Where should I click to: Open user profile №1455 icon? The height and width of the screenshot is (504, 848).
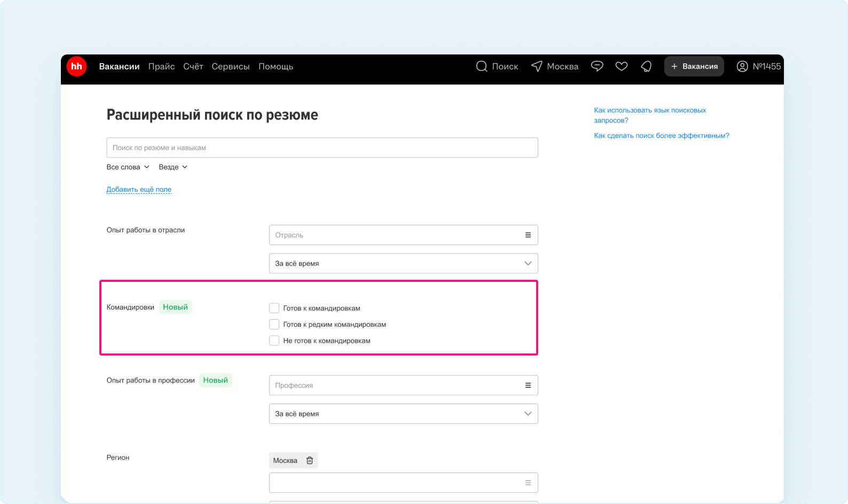(742, 66)
